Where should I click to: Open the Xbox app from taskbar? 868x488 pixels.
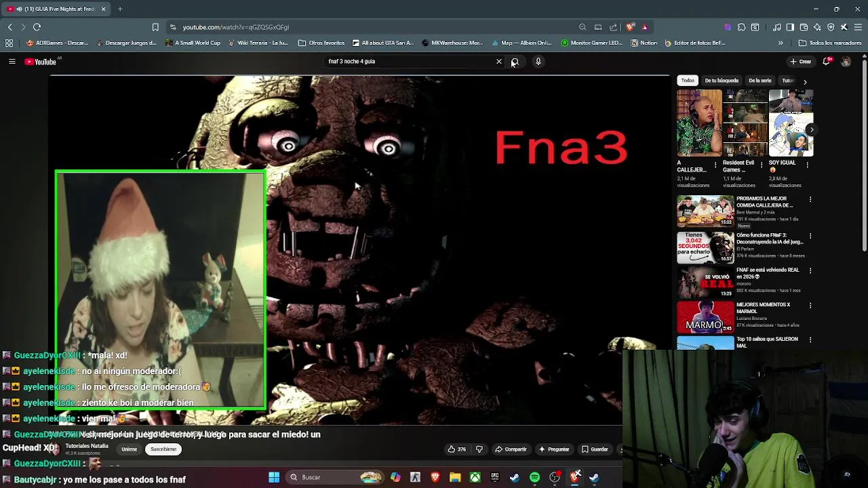click(475, 477)
